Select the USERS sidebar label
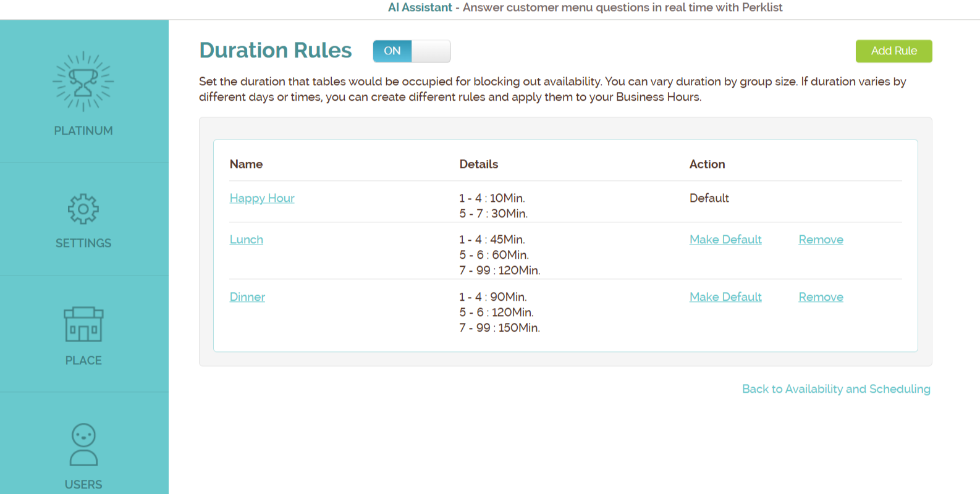Screen dimensions: 980x494 tap(83, 485)
